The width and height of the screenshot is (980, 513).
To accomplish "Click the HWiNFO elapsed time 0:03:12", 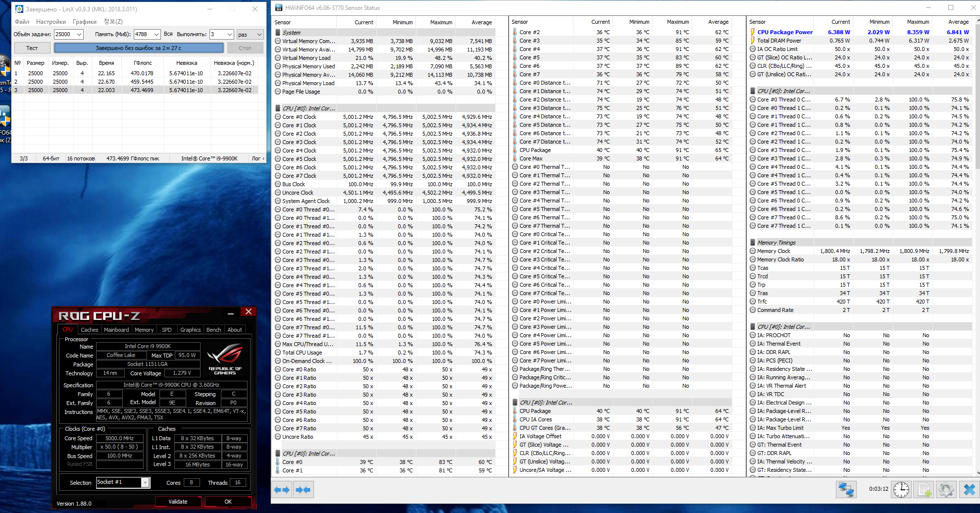I will tap(878, 489).
